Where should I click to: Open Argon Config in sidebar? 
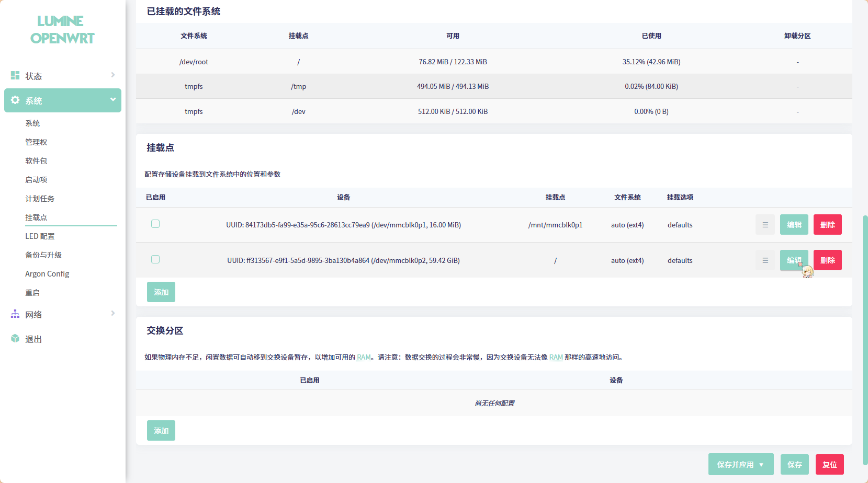click(47, 274)
